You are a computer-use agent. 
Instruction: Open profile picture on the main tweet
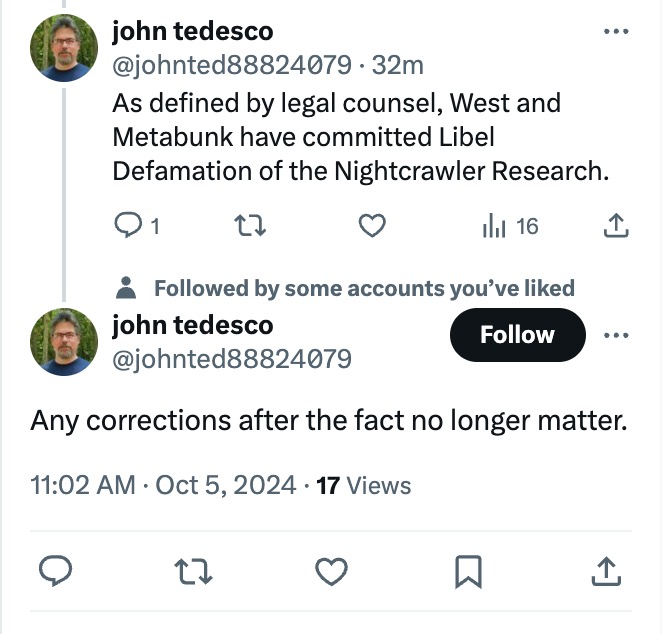pyautogui.click(x=64, y=341)
